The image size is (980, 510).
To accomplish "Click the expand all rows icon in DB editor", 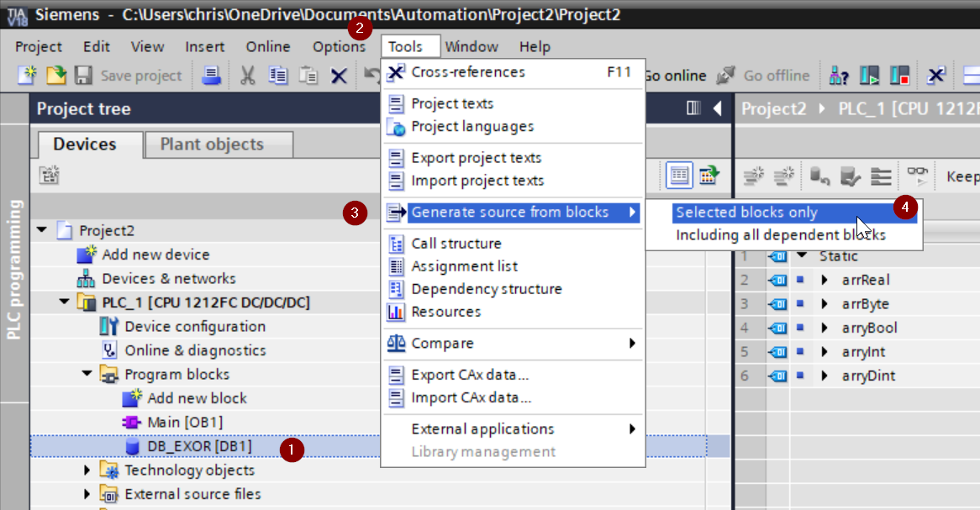I will [882, 176].
